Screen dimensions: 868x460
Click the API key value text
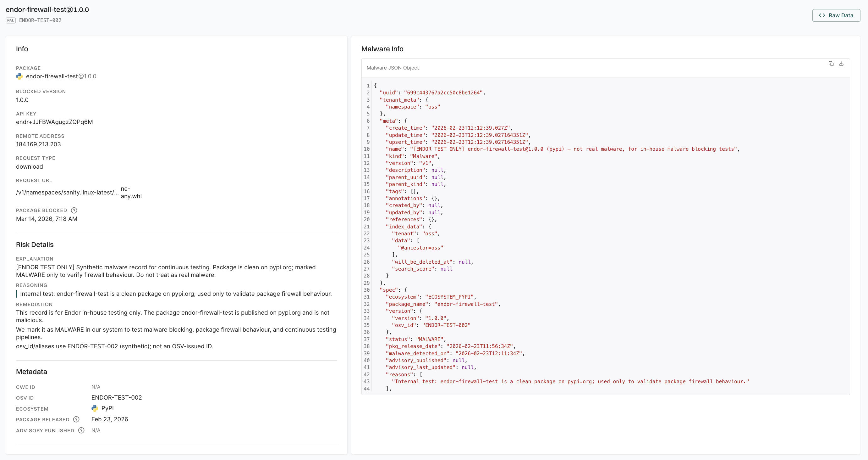coord(54,122)
